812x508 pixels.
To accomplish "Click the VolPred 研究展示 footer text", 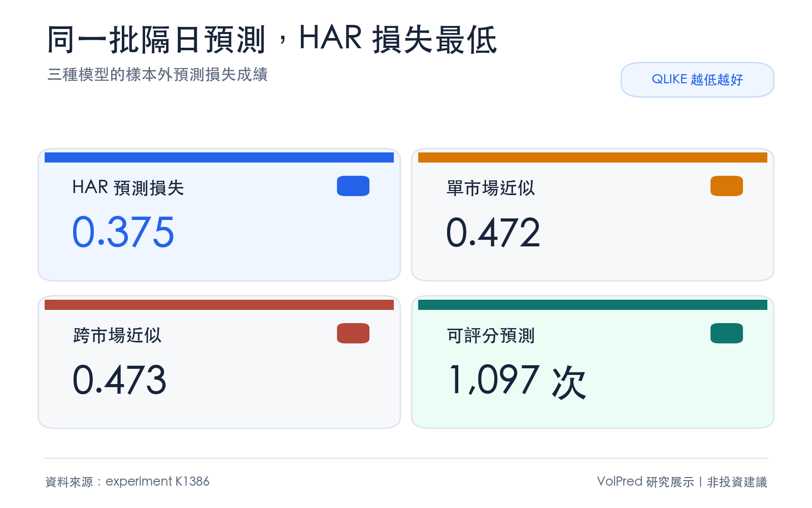I will coord(645,482).
